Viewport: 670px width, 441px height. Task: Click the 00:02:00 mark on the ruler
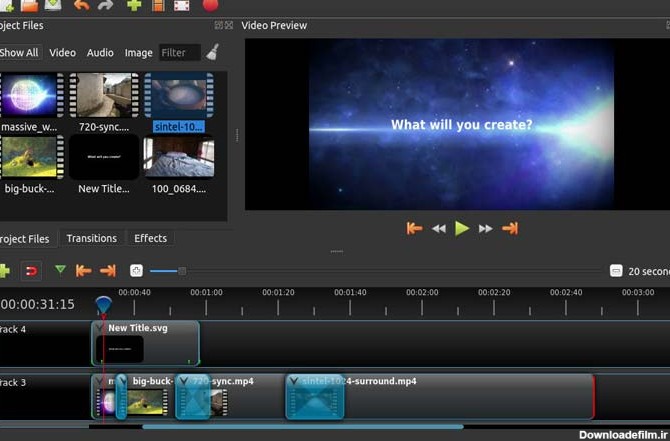(422, 293)
